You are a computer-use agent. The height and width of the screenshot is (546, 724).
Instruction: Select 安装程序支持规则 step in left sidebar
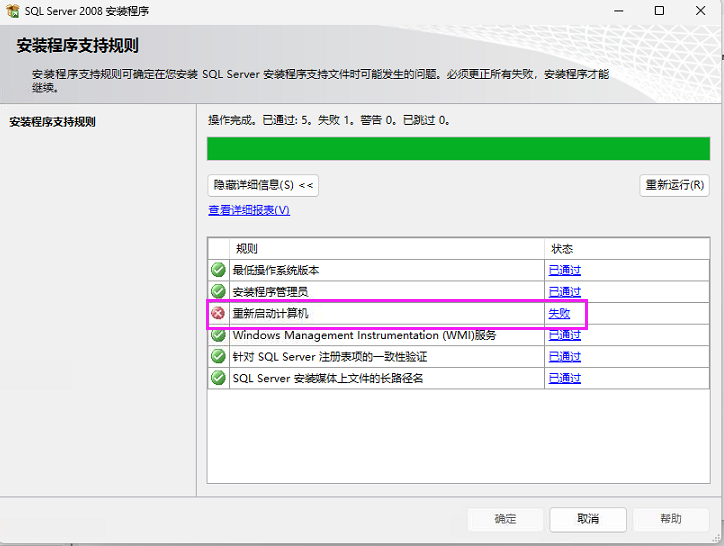click(52, 122)
